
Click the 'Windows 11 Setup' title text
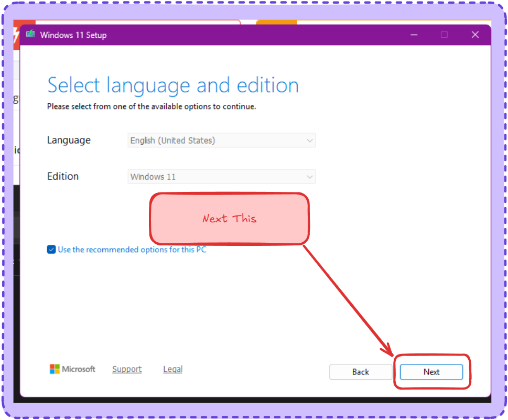73,35
